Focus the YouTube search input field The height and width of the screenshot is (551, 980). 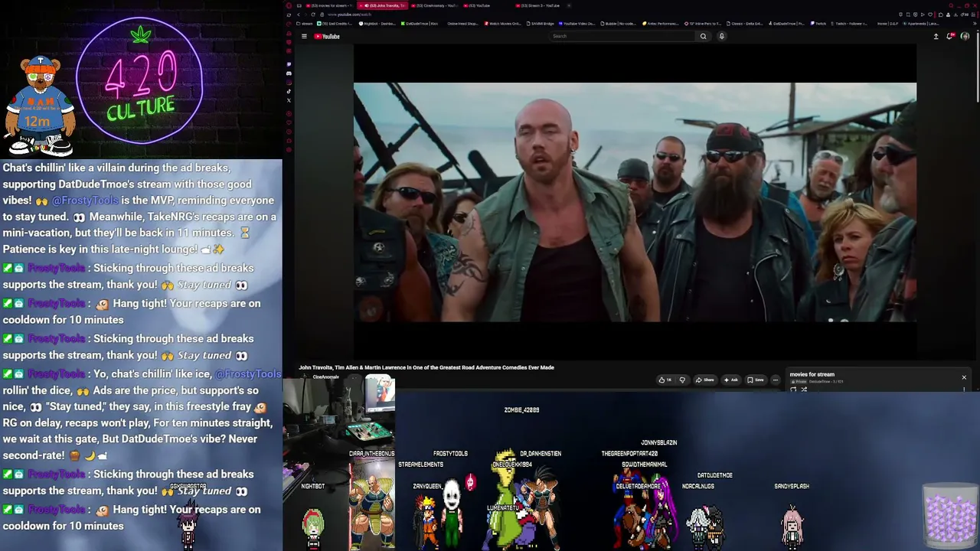[623, 36]
